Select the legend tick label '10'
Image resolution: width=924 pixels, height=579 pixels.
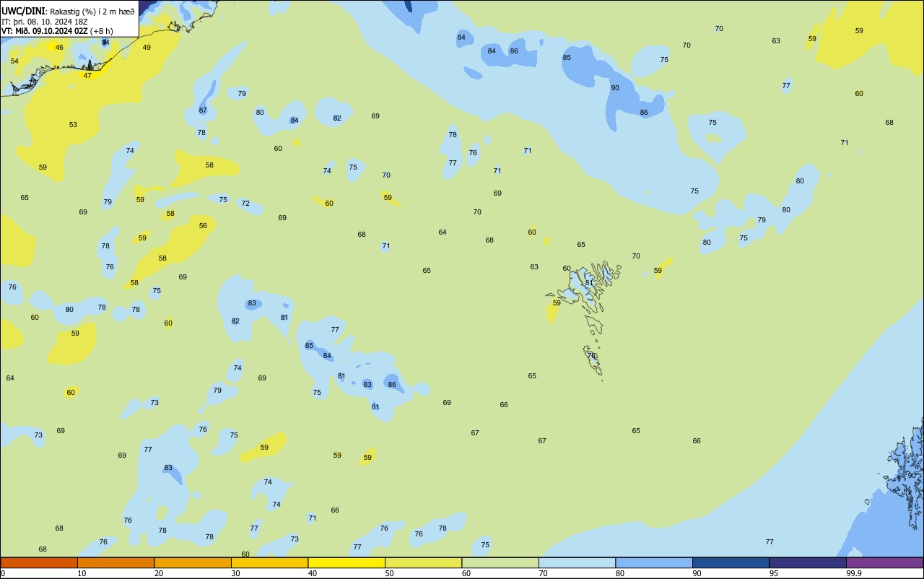(82, 573)
